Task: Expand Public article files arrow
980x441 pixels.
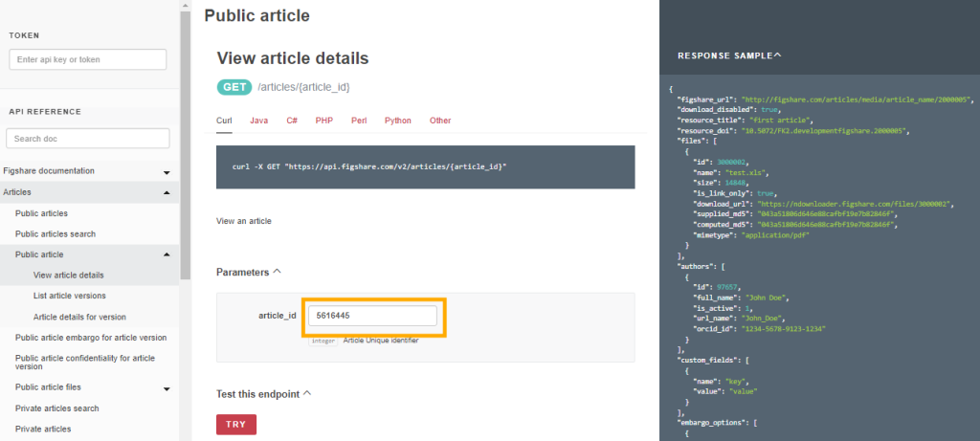Action: coord(167,388)
